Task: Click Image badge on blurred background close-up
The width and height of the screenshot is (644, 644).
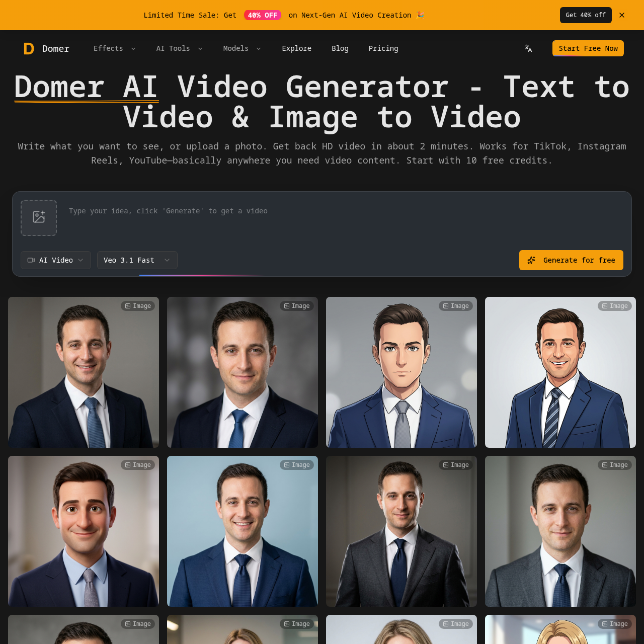Action: click(297, 306)
